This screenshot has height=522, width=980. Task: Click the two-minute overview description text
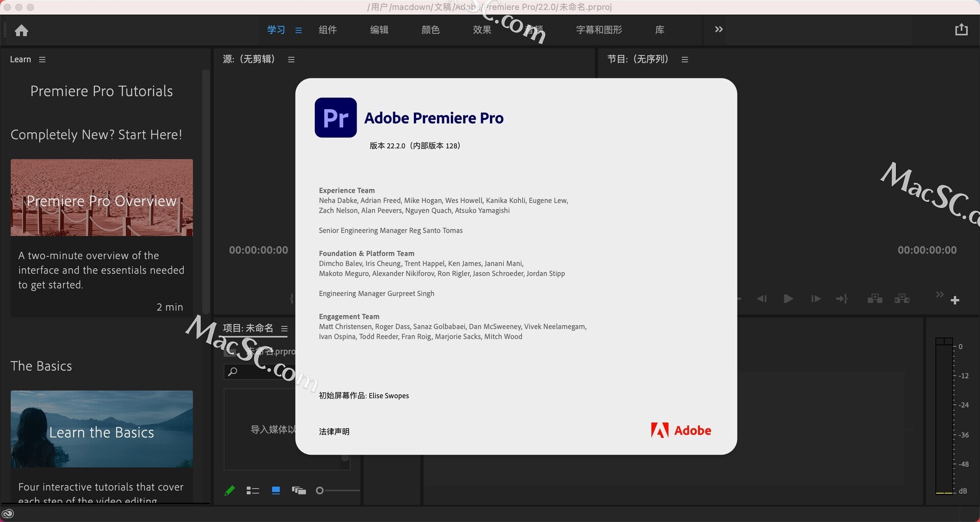101,270
